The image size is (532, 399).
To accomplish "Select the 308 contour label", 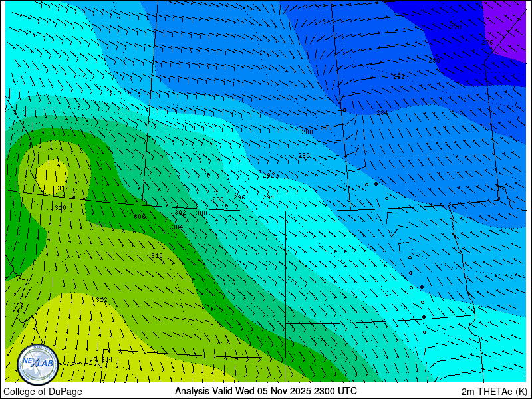I will (98, 225).
